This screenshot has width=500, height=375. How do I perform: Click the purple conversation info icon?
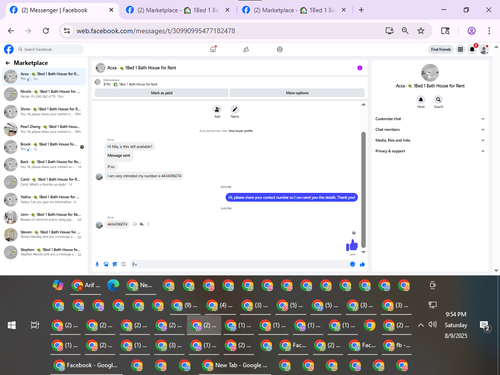pos(360,68)
